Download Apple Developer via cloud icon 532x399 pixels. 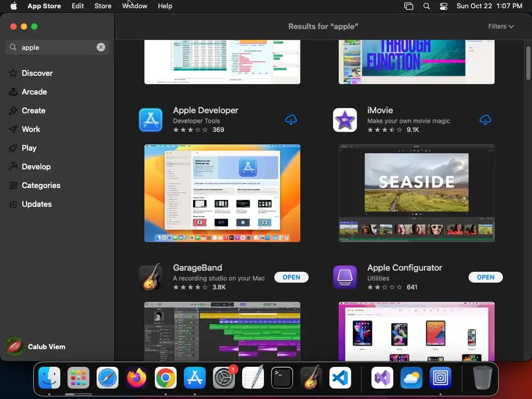tap(291, 120)
